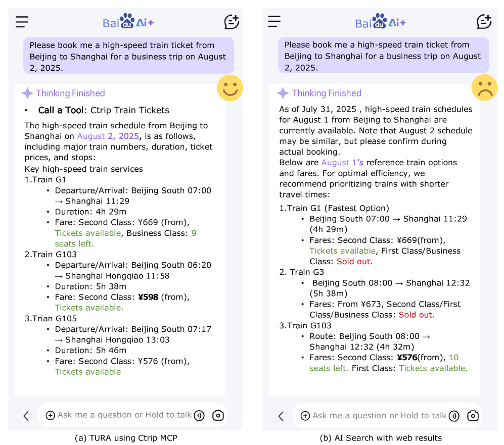Click the happy smiley face rating
The width and height of the screenshot is (504, 445).
(230, 88)
